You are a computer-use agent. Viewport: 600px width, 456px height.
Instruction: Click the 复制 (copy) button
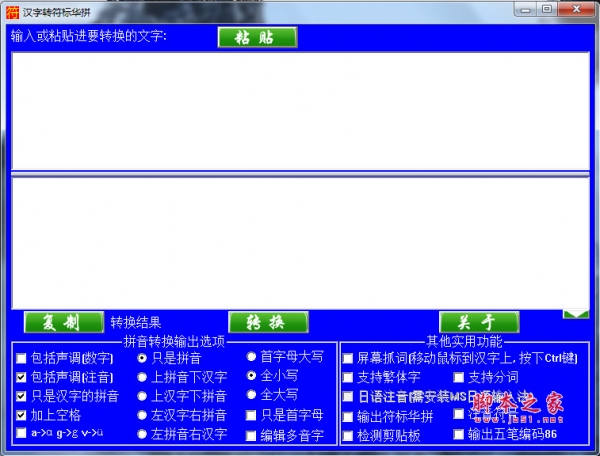pos(64,322)
